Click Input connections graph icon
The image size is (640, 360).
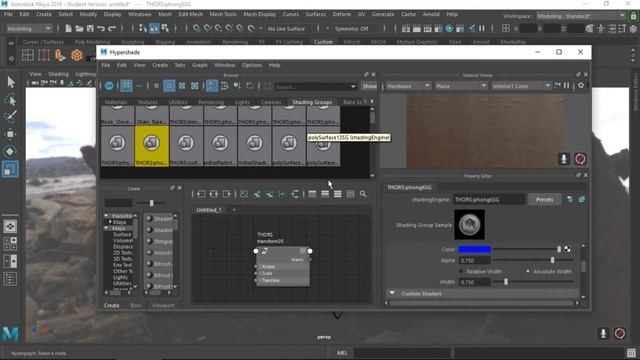(201, 194)
